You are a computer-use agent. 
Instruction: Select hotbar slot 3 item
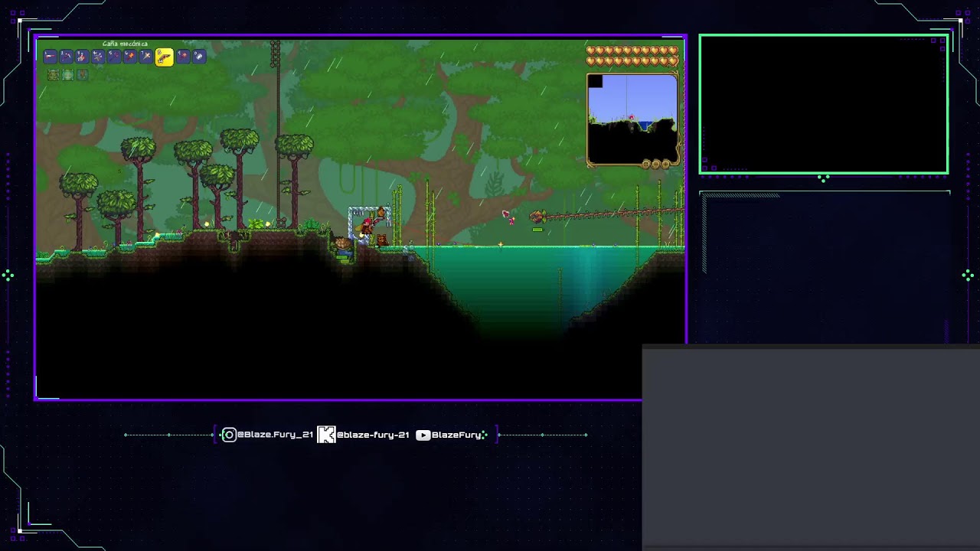coord(82,56)
